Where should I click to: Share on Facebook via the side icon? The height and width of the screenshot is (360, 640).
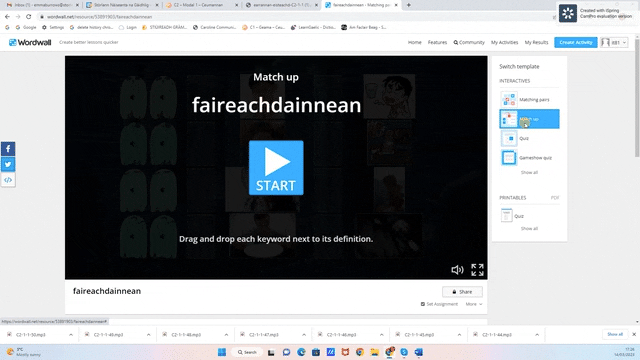coord(8,149)
